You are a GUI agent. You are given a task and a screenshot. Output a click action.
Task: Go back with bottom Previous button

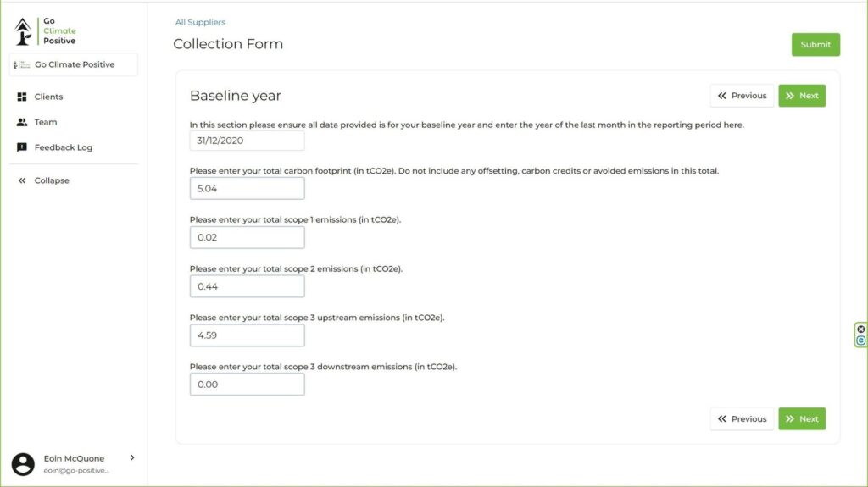(x=742, y=419)
